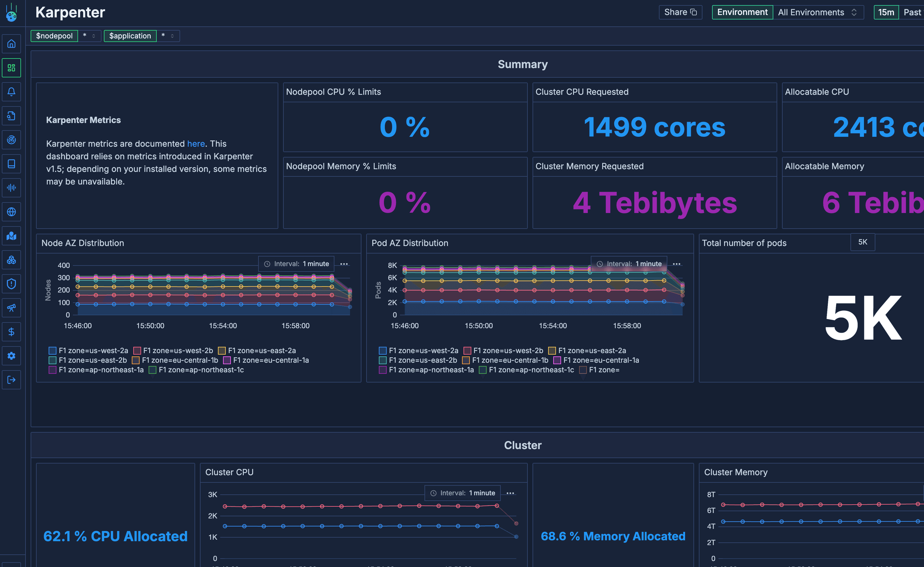Click the planet logo at top left
This screenshot has height=567, width=924.
pos(12,13)
